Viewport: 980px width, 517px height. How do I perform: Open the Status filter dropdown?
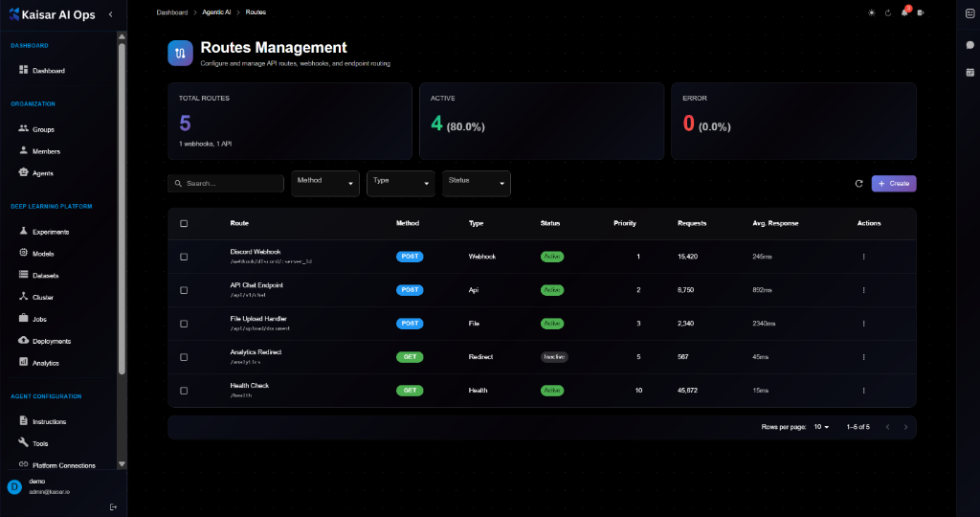pos(477,184)
